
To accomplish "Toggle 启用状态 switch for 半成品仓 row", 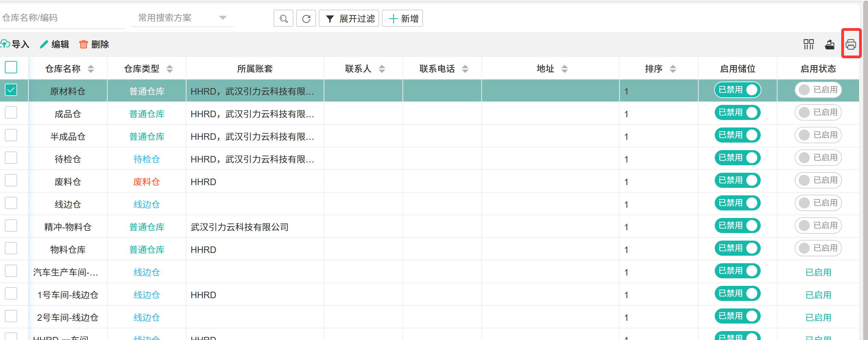I will (818, 135).
